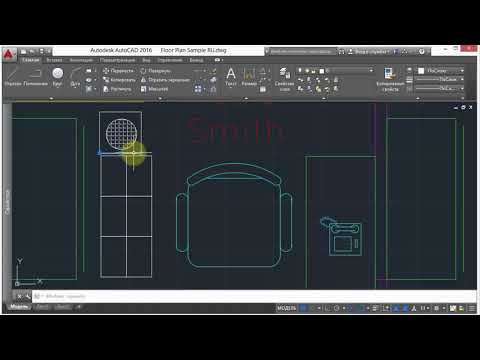
Task: Click the workspace switching gear in status bar
Action: [x=437, y=308]
